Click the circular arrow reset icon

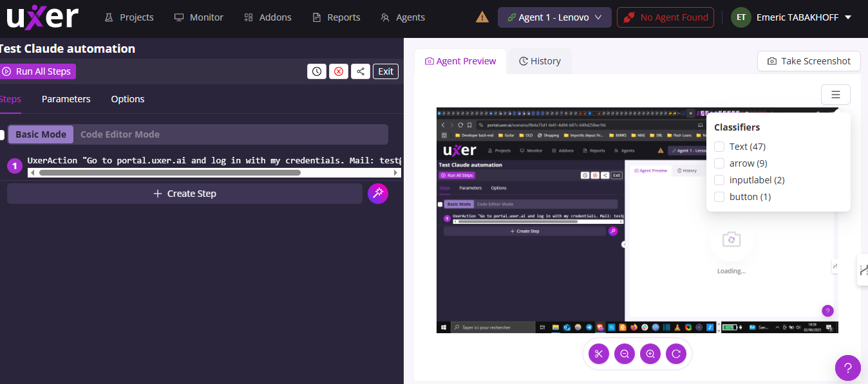pyautogui.click(x=676, y=353)
